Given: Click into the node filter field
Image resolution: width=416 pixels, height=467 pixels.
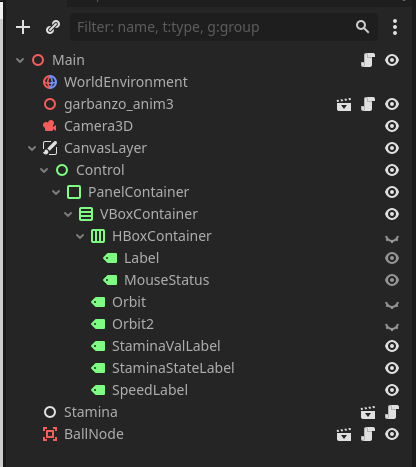Looking at the screenshot, I should tap(213, 27).
